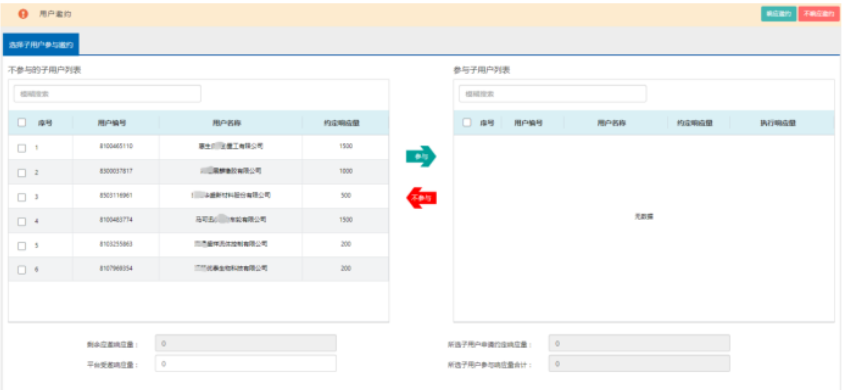Image resolution: width=843 pixels, height=390 pixels.
Task: Focus the fuzzy search box in right list
Action: 553,94
